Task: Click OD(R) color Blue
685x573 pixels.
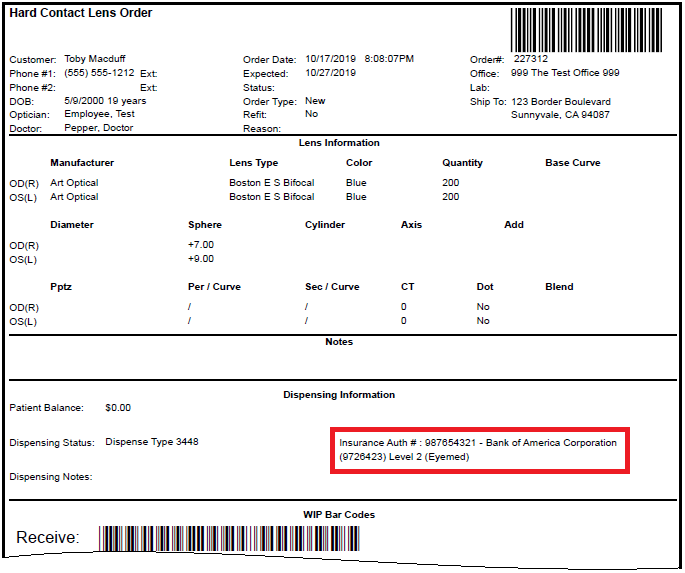Action: 356,183
